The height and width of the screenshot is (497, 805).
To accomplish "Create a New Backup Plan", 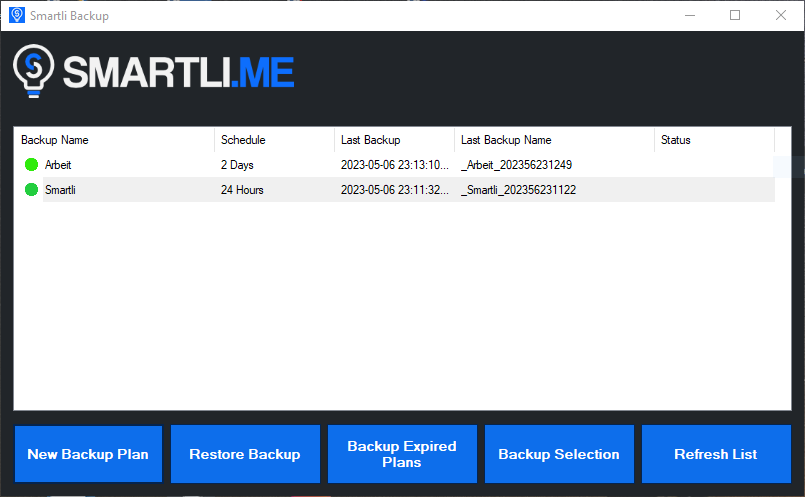I will tap(88, 454).
